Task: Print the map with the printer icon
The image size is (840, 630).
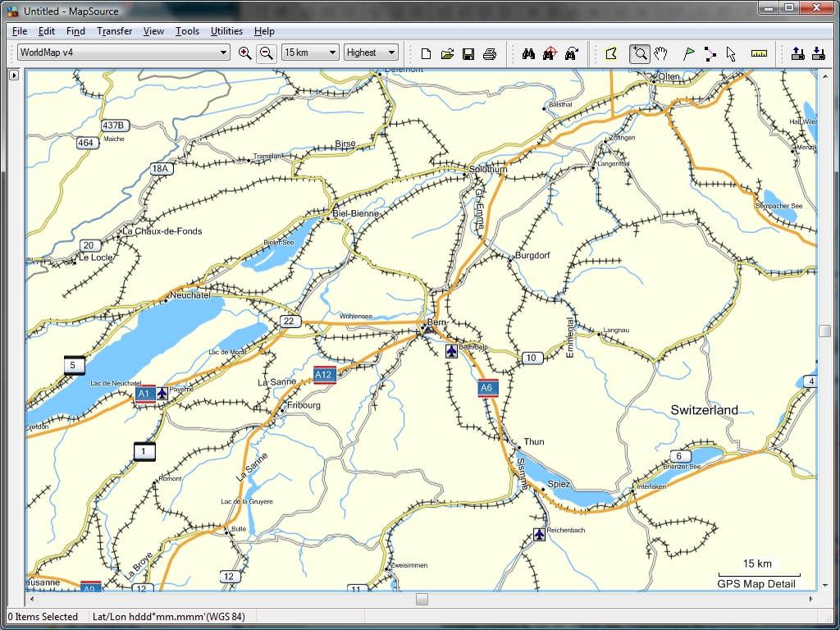Action: 490,53
